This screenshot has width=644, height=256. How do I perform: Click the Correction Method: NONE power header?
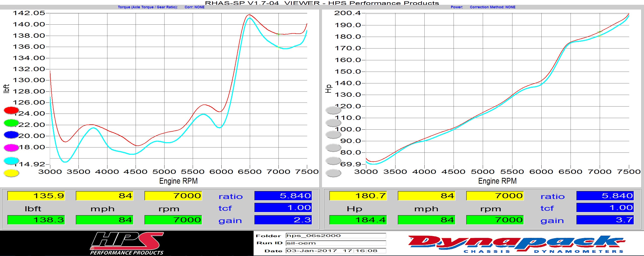492,7
